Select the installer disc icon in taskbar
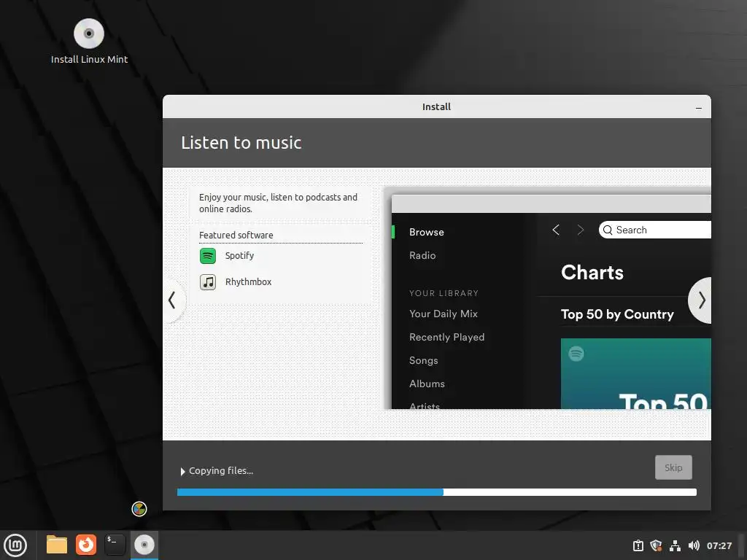 click(144, 545)
